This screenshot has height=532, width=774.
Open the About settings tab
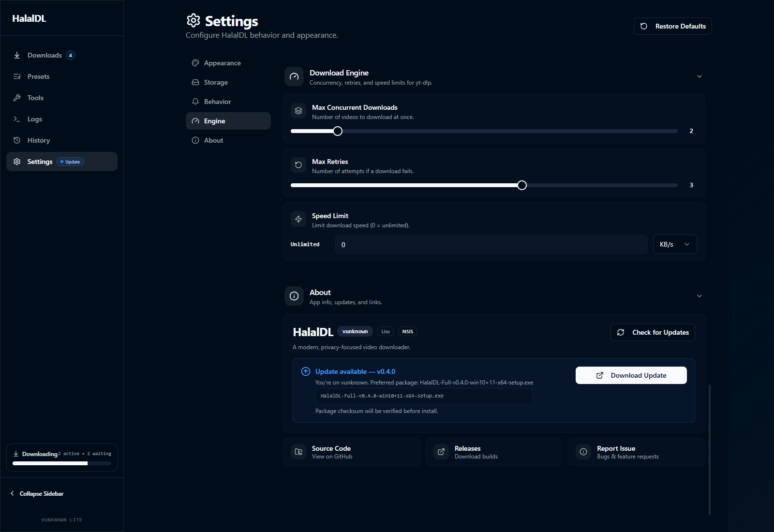213,140
